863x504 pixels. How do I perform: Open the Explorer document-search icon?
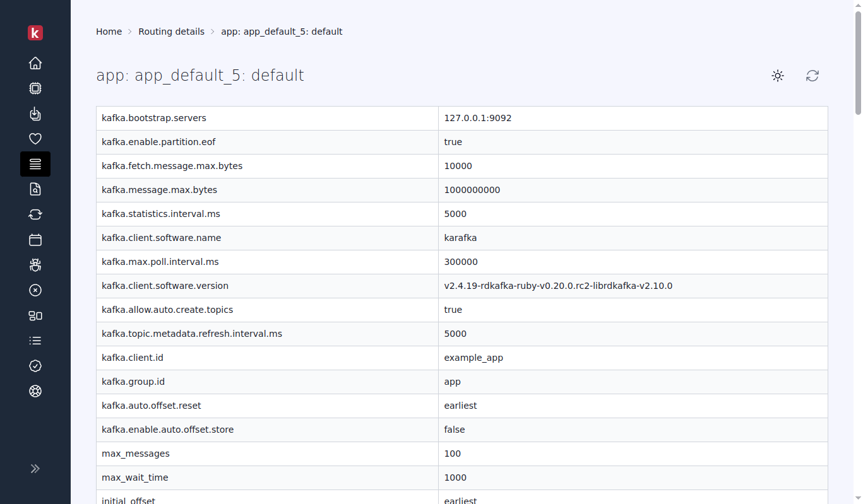[35, 189]
